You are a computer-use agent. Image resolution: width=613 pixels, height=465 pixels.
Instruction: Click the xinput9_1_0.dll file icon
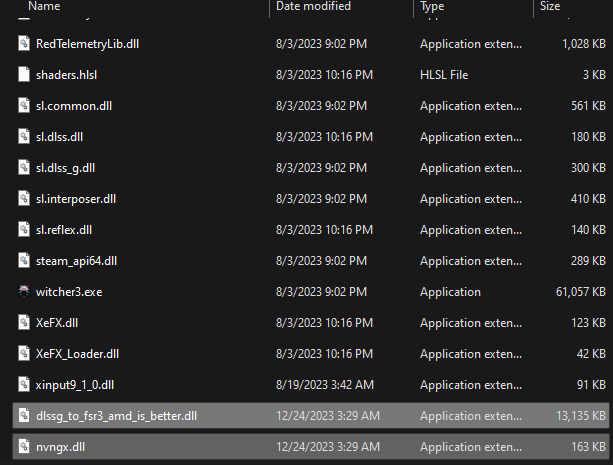click(24, 384)
